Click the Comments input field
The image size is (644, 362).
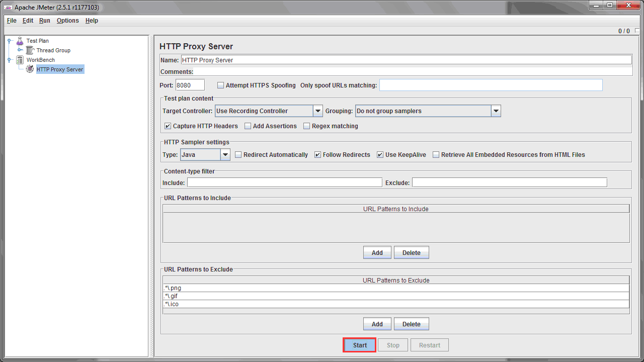413,72
